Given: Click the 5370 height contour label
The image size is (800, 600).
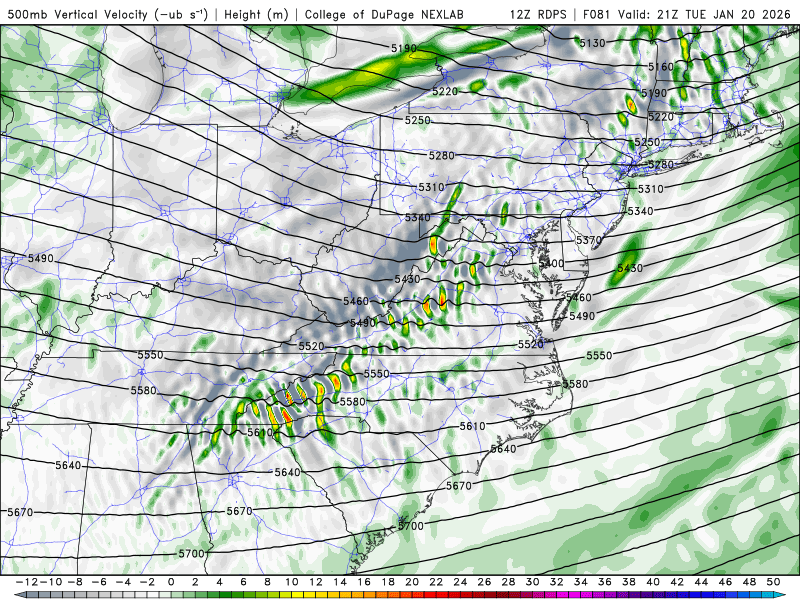Looking at the screenshot, I should (x=589, y=240).
